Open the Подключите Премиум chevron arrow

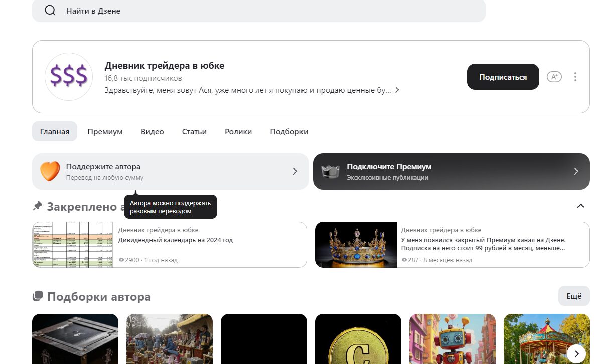(576, 171)
